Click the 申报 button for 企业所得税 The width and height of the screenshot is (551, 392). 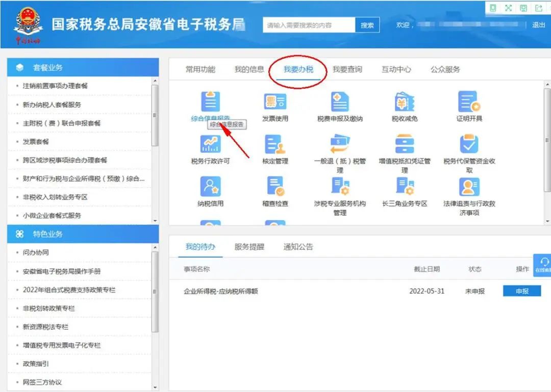(522, 291)
